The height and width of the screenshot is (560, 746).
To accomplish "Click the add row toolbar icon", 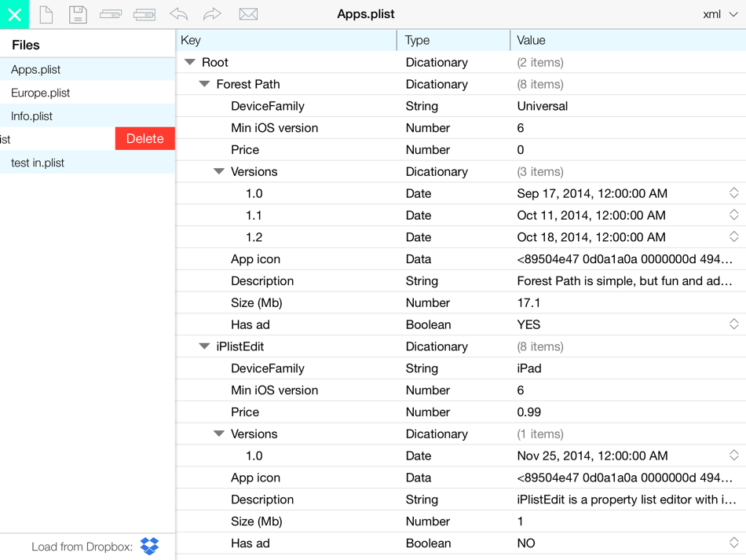I will [111, 15].
